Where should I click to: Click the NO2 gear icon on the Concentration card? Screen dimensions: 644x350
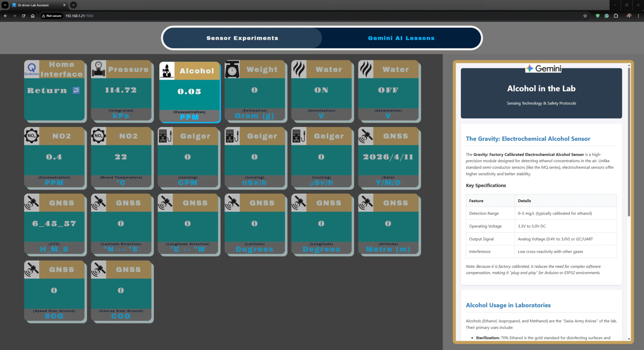(x=32, y=136)
